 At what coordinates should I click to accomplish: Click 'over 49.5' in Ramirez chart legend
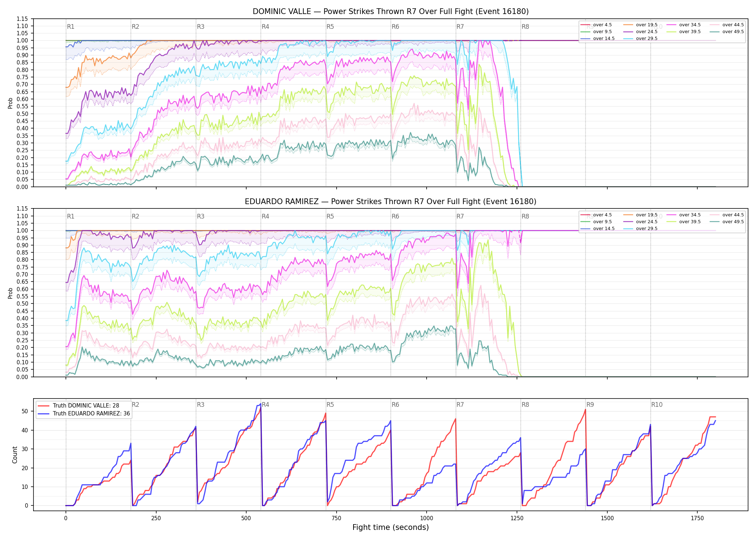(x=726, y=222)
